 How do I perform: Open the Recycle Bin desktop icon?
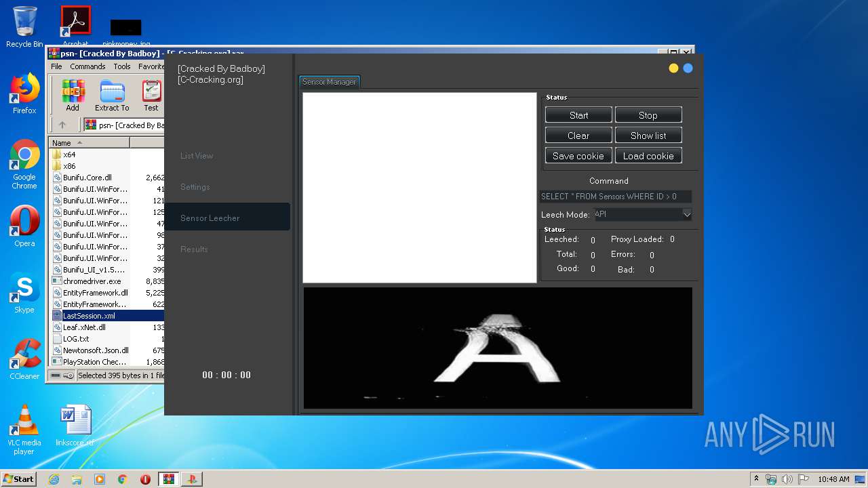[24, 27]
